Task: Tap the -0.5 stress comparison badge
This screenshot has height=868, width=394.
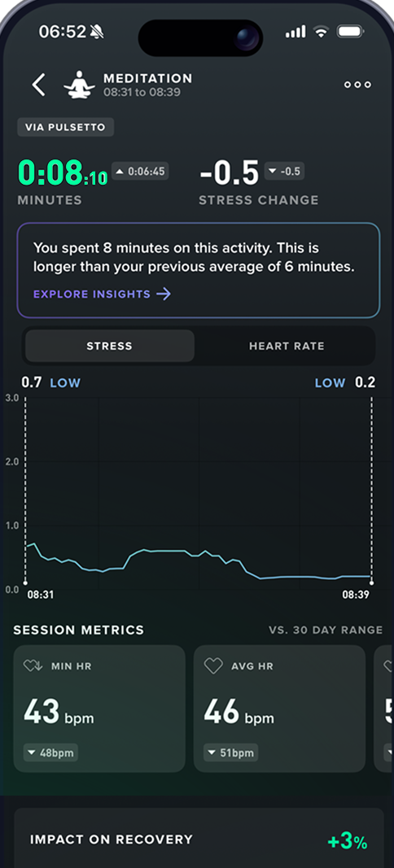Action: pyautogui.click(x=284, y=172)
